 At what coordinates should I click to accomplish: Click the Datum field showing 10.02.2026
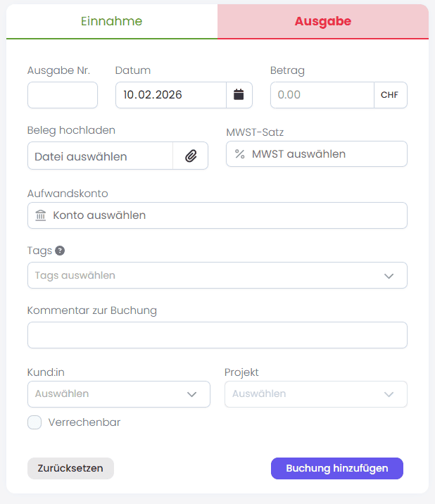[170, 95]
